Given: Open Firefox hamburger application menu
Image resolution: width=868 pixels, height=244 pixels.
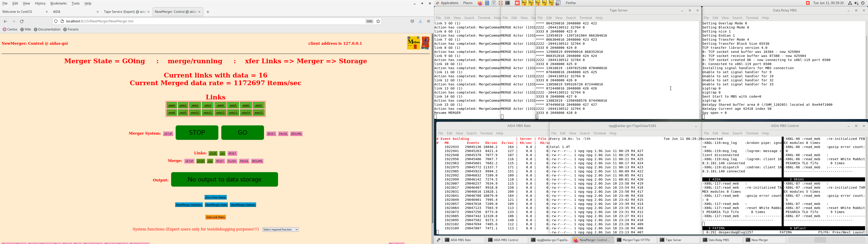Looking at the screenshot, I should point(429,21).
